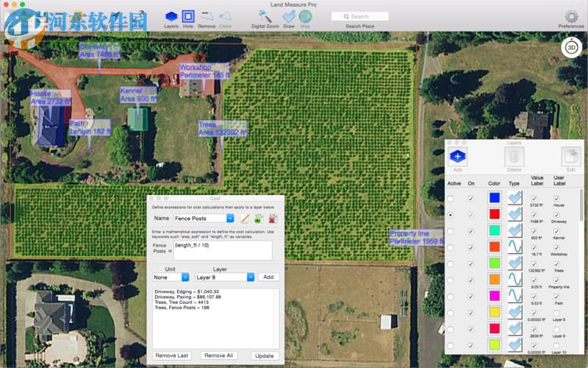Click the Edit icon in Layers panel
Image resolution: width=588 pixels, height=368 pixels.
pyautogui.click(x=571, y=156)
